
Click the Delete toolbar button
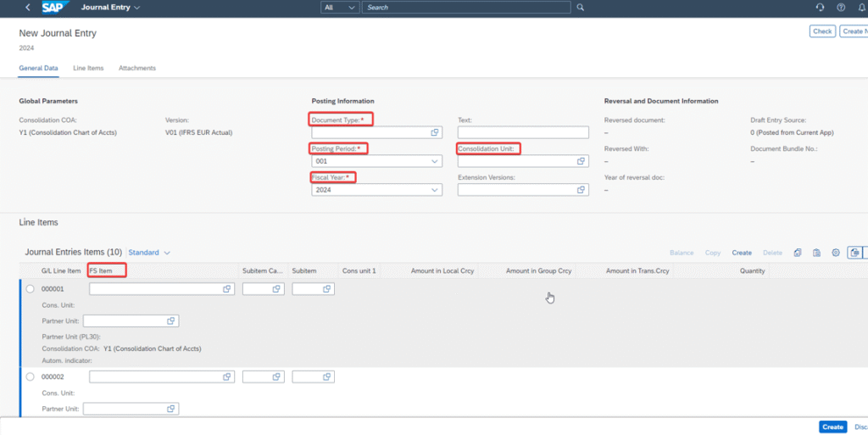point(773,253)
